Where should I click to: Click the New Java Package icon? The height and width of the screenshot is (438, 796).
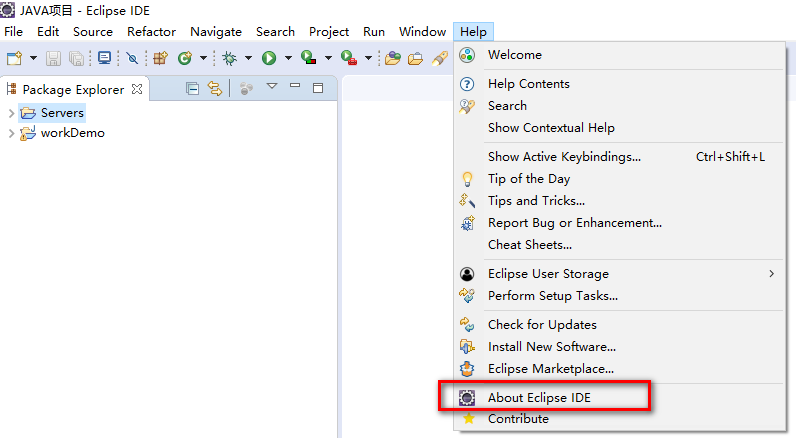(x=160, y=58)
